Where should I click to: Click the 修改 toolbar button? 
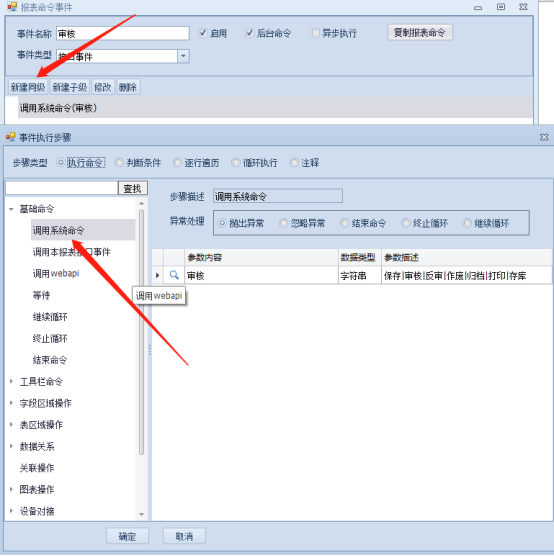(103, 87)
